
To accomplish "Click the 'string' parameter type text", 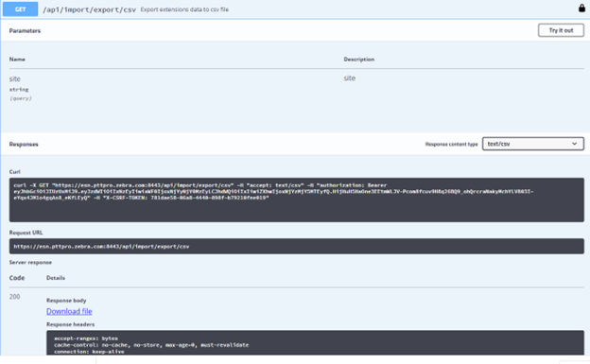I will click(19, 90).
